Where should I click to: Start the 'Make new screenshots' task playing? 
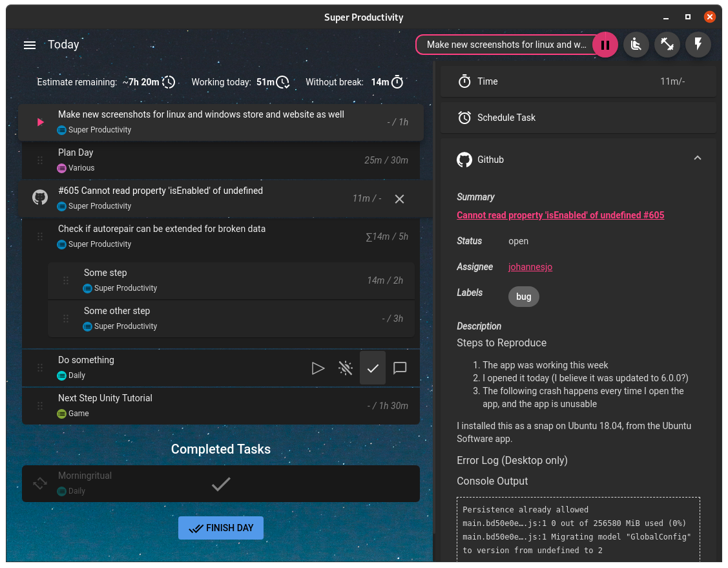tap(39, 122)
